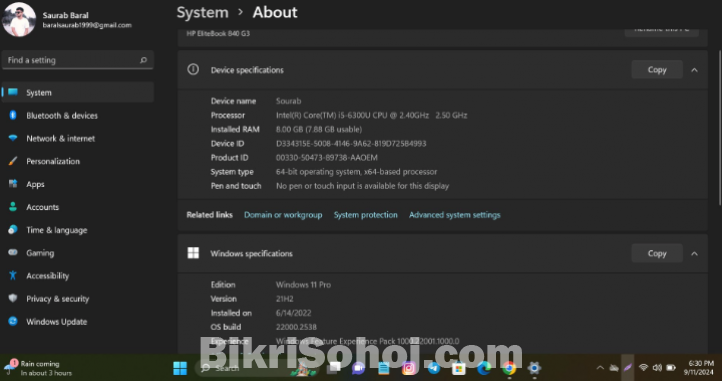Copy the Device specifications
The height and width of the screenshot is (381, 722).
pyautogui.click(x=657, y=70)
